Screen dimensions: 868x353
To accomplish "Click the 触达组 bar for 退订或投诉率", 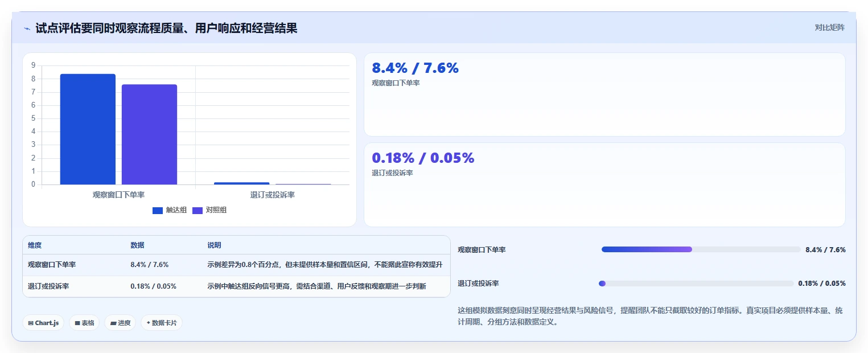I will pos(241,183).
